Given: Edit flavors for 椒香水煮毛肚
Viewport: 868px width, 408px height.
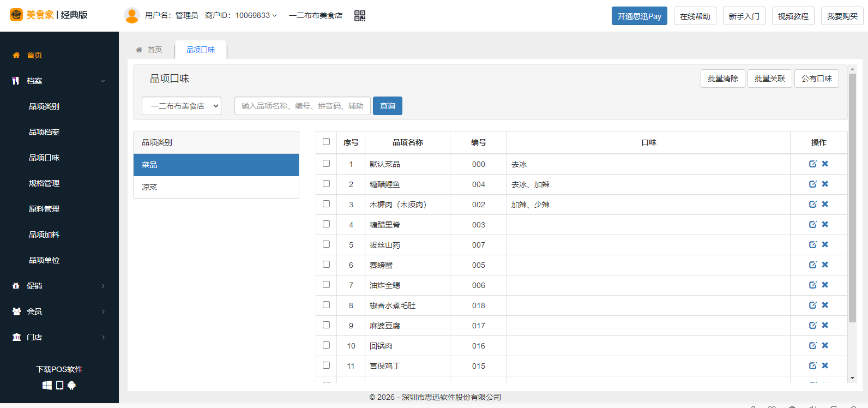Looking at the screenshot, I should (813, 305).
